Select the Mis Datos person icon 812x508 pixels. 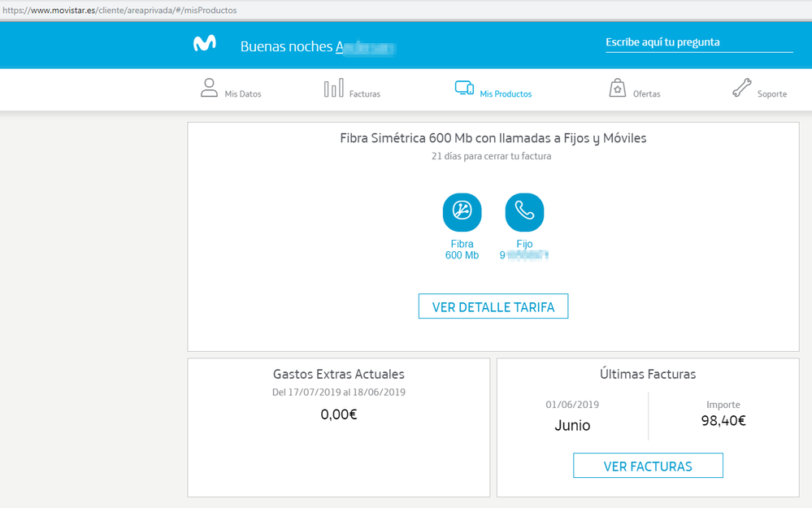(x=210, y=87)
